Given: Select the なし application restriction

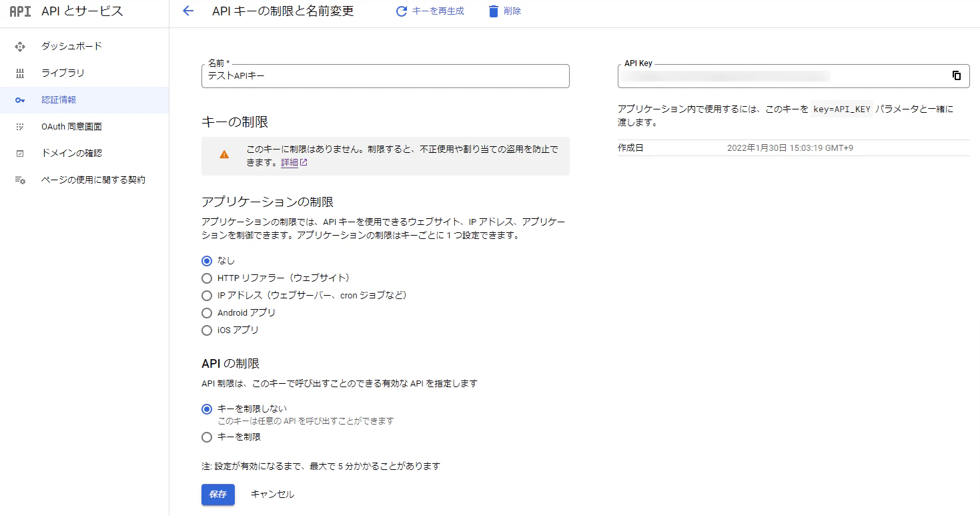Looking at the screenshot, I should 207,261.
